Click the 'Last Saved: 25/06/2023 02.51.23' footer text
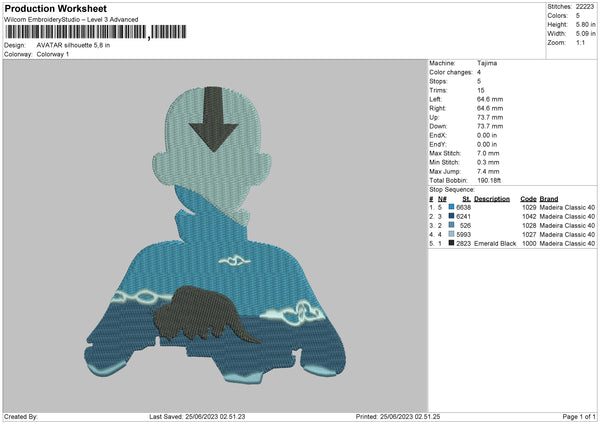 coord(197,417)
